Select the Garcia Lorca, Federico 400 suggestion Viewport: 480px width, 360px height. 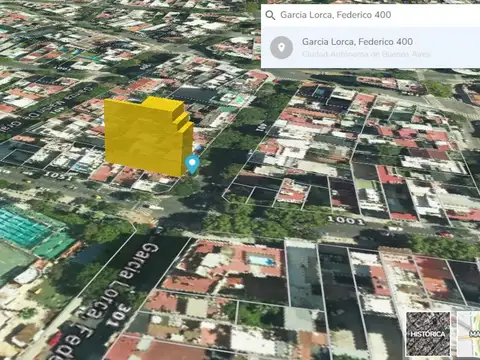click(370, 48)
